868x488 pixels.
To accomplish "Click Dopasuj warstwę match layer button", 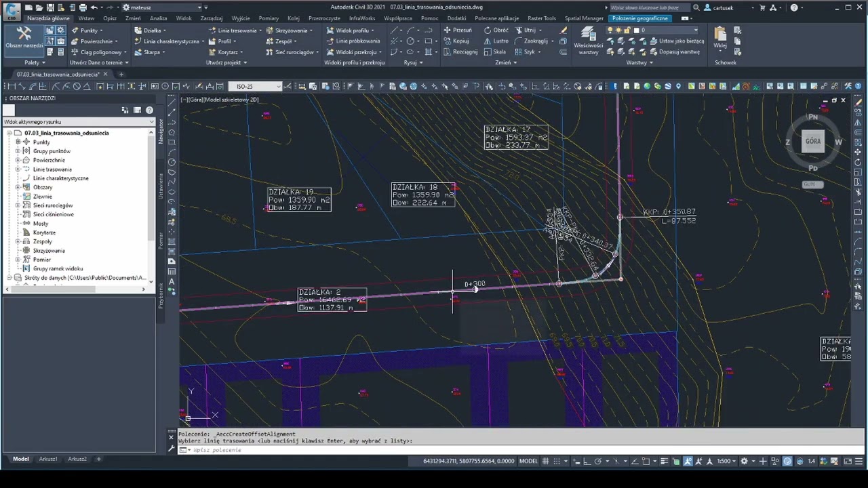I will (674, 52).
